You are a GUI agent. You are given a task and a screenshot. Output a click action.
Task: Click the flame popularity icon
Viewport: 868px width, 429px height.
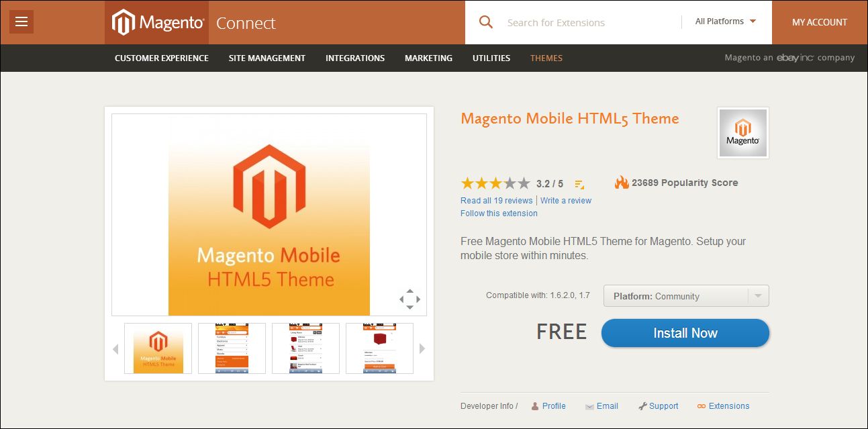point(622,183)
